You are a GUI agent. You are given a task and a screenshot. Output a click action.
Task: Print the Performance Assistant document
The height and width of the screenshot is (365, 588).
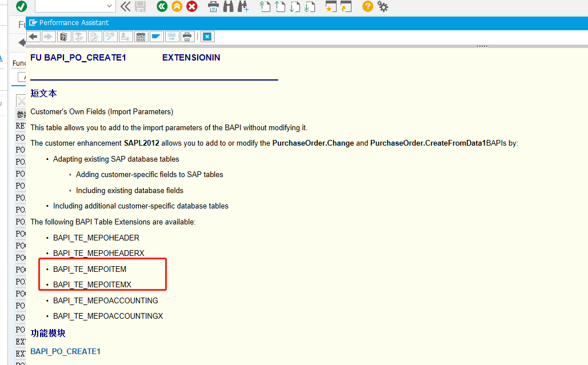[x=189, y=36]
